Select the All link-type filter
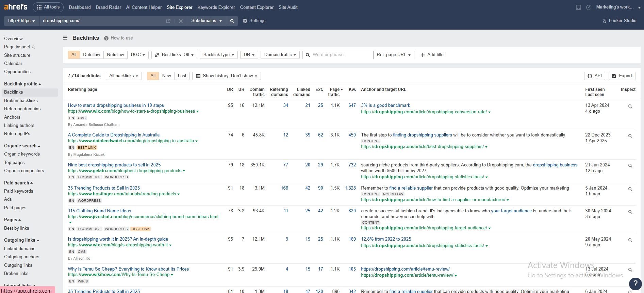This screenshot has width=644, height=293. click(74, 55)
